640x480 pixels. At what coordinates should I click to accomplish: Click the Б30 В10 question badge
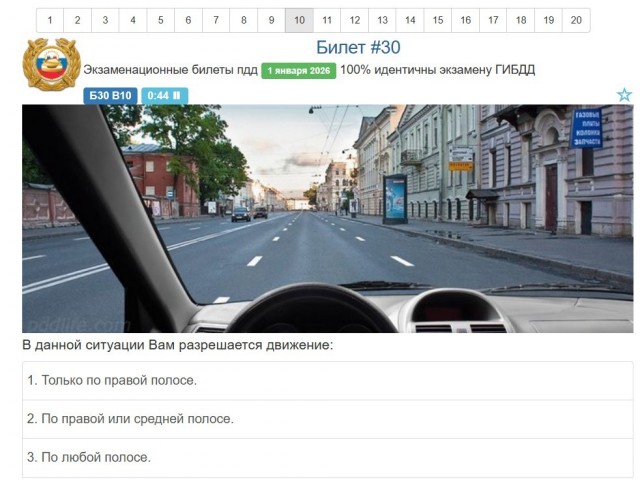pyautogui.click(x=110, y=96)
